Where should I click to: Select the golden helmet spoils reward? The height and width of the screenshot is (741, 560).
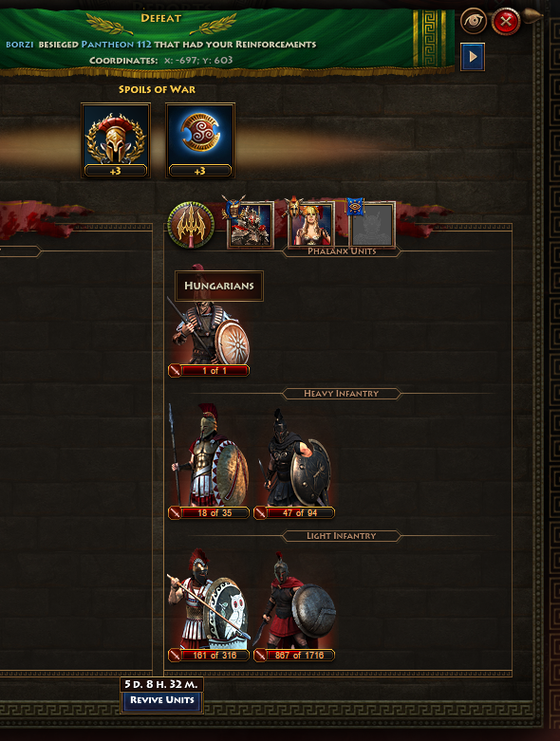click(x=116, y=140)
